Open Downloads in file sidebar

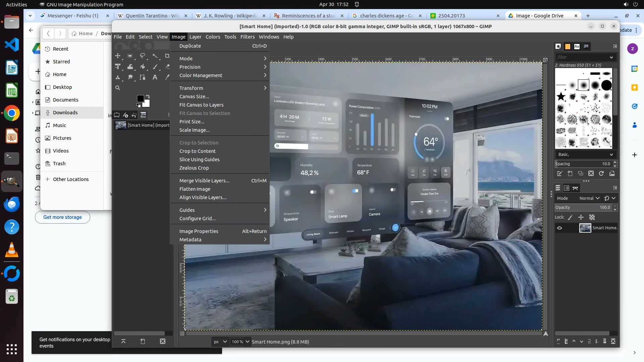click(x=65, y=113)
